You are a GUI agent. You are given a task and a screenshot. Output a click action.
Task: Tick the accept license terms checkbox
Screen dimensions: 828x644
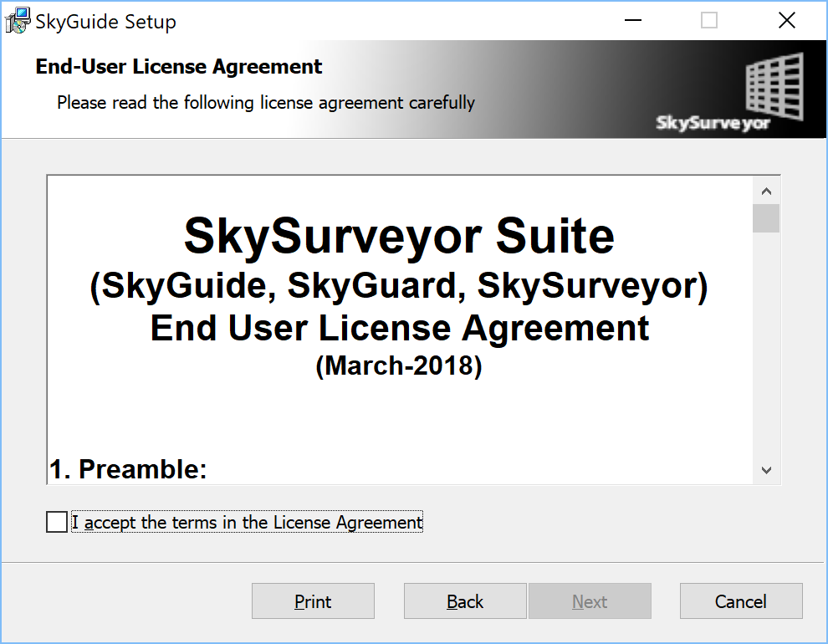coord(57,523)
